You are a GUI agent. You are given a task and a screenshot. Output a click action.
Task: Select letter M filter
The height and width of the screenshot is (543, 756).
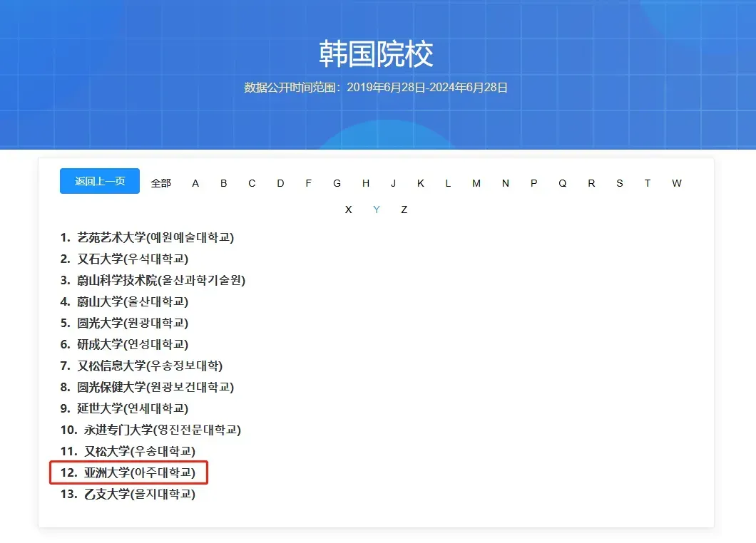(476, 183)
